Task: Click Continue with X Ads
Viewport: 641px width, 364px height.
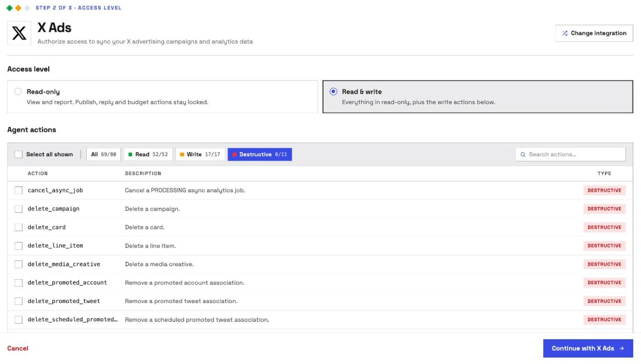Action: pos(588,349)
